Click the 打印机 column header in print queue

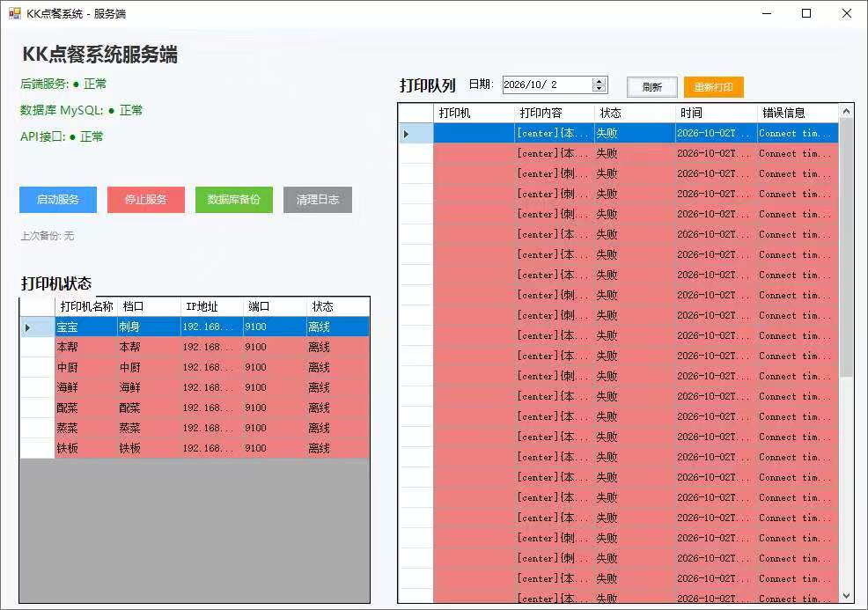(x=474, y=113)
